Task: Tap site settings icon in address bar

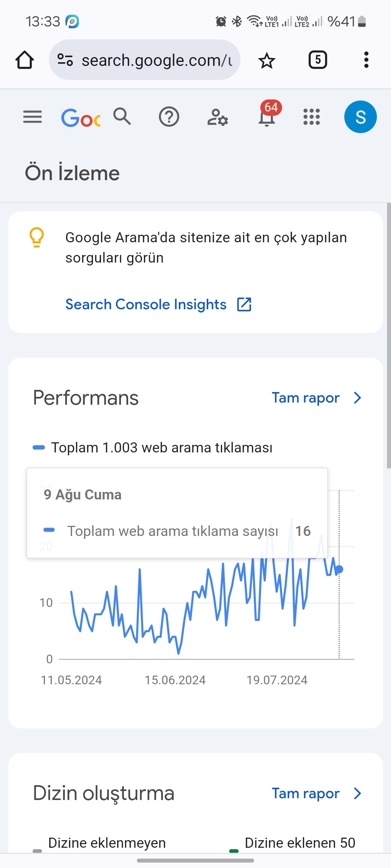Action: (65, 60)
